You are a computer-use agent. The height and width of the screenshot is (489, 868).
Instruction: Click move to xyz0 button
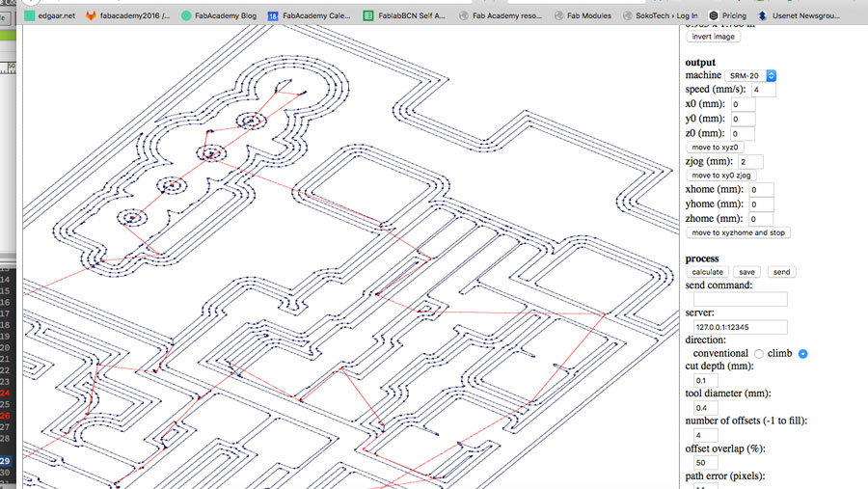(x=715, y=148)
